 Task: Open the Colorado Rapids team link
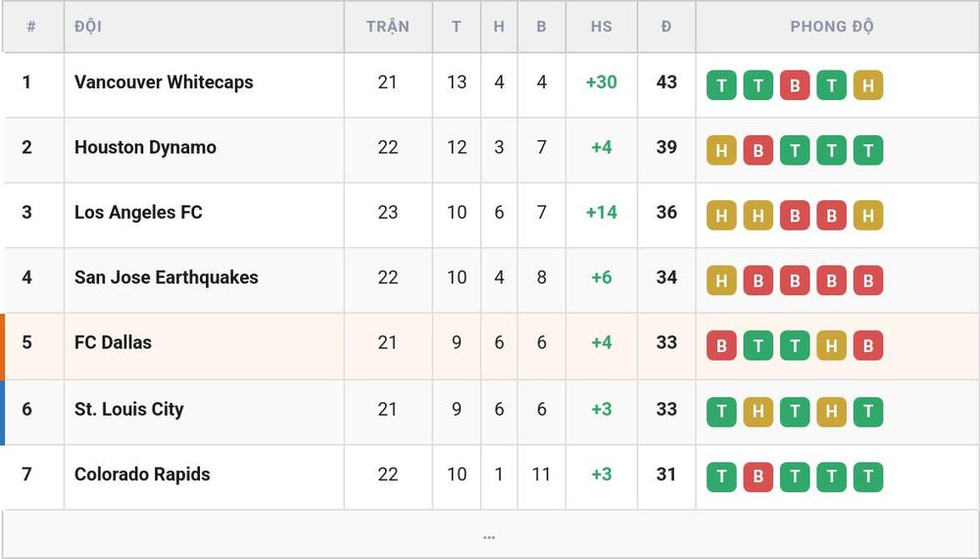(142, 474)
